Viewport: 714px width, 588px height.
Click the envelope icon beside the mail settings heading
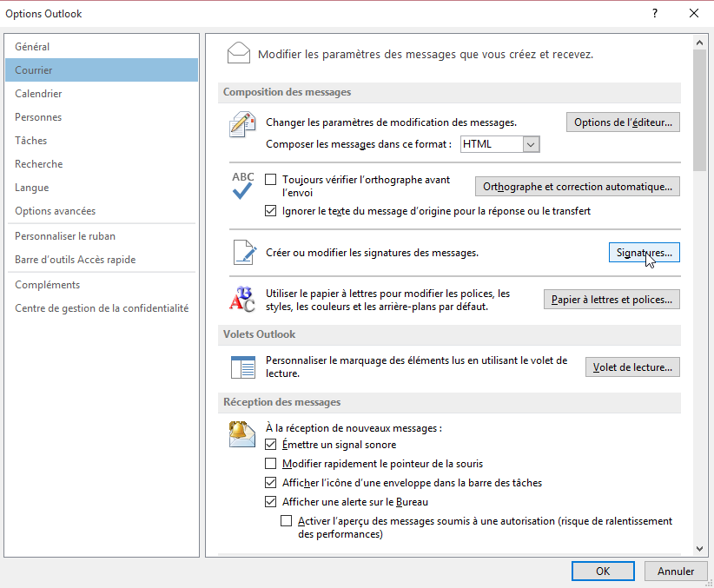(239, 53)
